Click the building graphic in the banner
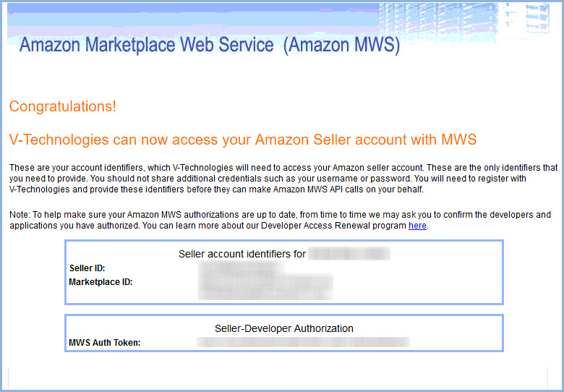564x392 pixels. 464,19
